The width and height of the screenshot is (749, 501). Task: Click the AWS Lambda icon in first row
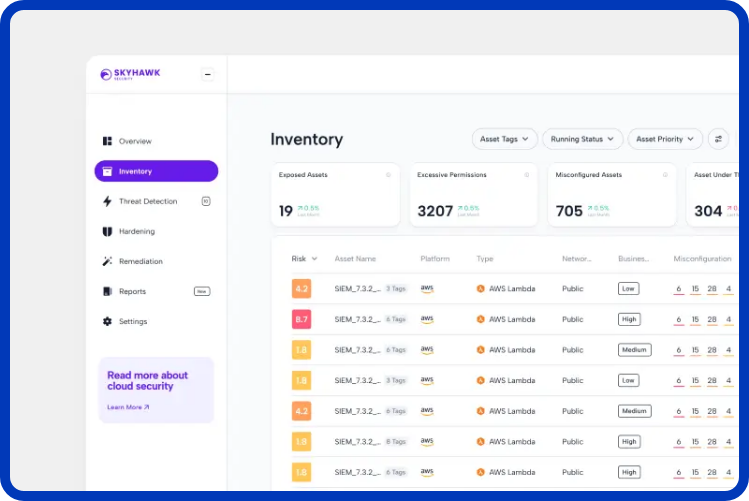click(x=481, y=289)
